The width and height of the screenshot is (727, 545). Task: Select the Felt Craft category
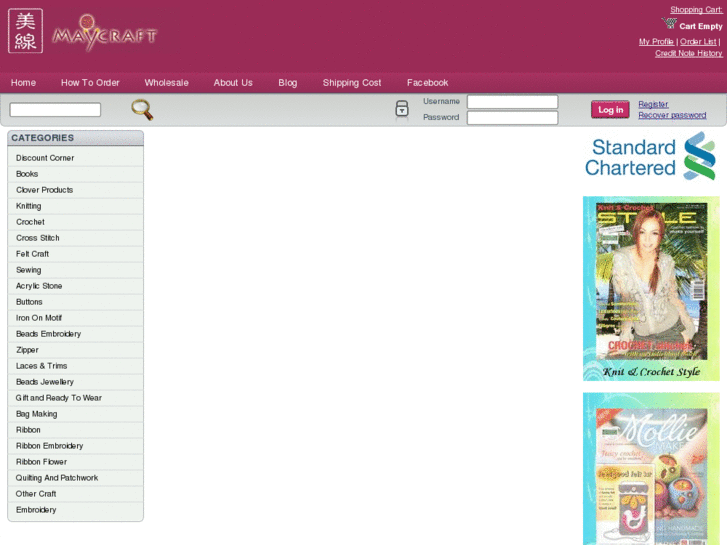point(76,254)
